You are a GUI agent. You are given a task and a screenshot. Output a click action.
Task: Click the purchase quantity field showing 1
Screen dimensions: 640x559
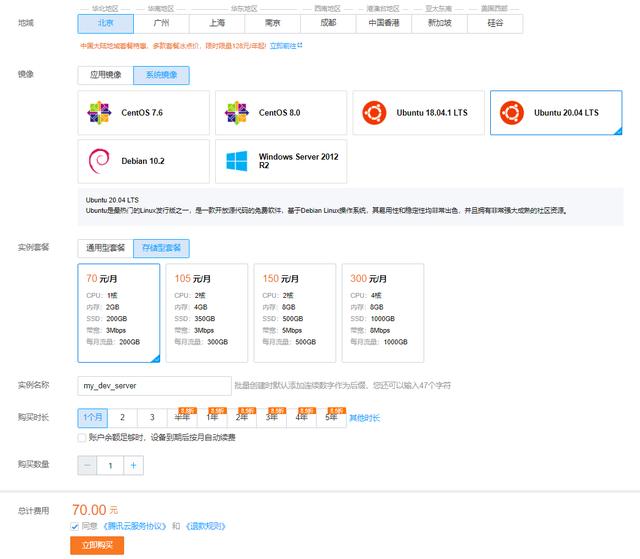pyautogui.click(x=110, y=466)
